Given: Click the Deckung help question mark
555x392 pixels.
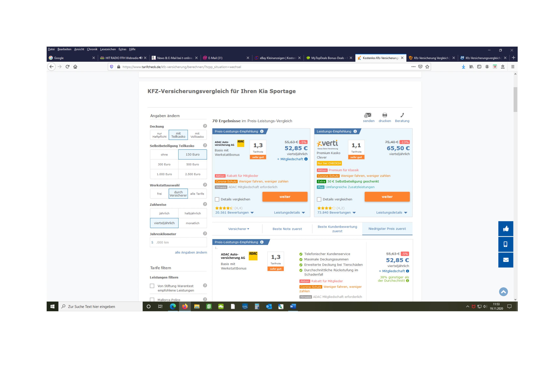Looking at the screenshot, I should coord(205,126).
